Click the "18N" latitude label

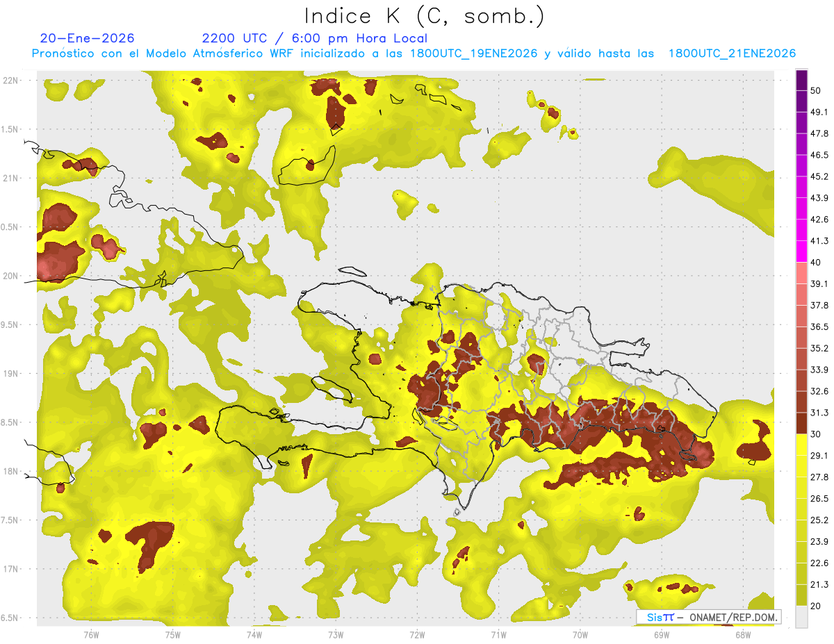point(12,472)
